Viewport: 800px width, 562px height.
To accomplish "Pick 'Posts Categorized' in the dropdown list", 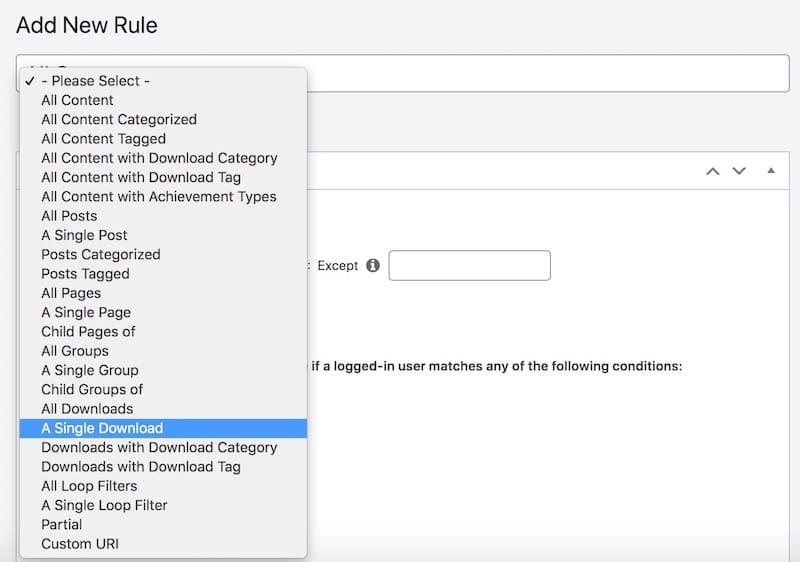I will pos(100,254).
